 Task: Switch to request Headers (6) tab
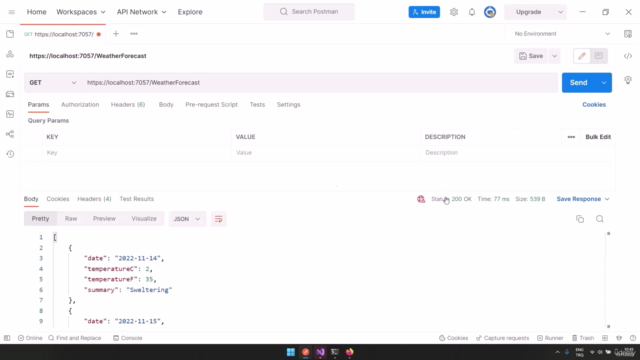pos(128,104)
